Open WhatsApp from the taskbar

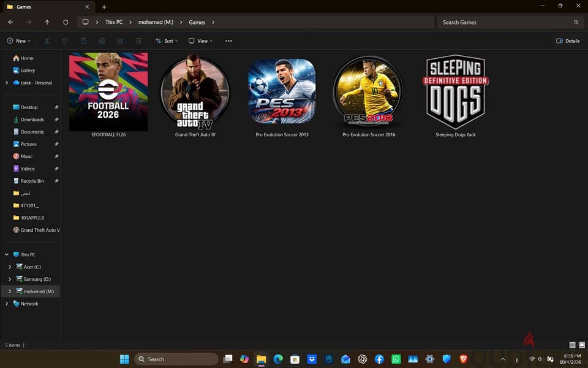396,359
